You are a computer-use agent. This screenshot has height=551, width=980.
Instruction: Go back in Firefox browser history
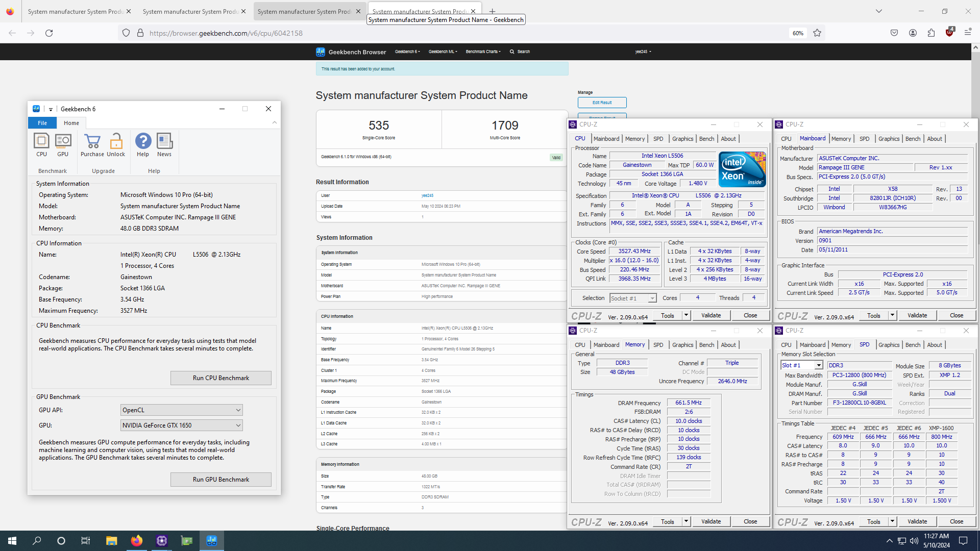pos(12,33)
